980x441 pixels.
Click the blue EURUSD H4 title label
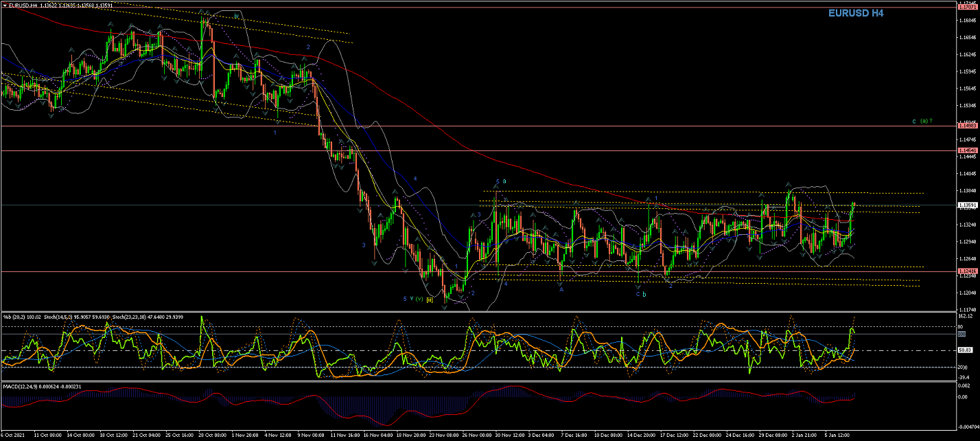(x=856, y=12)
